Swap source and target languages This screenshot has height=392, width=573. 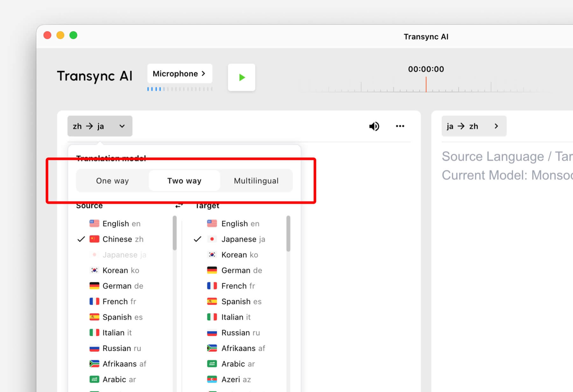(x=179, y=206)
